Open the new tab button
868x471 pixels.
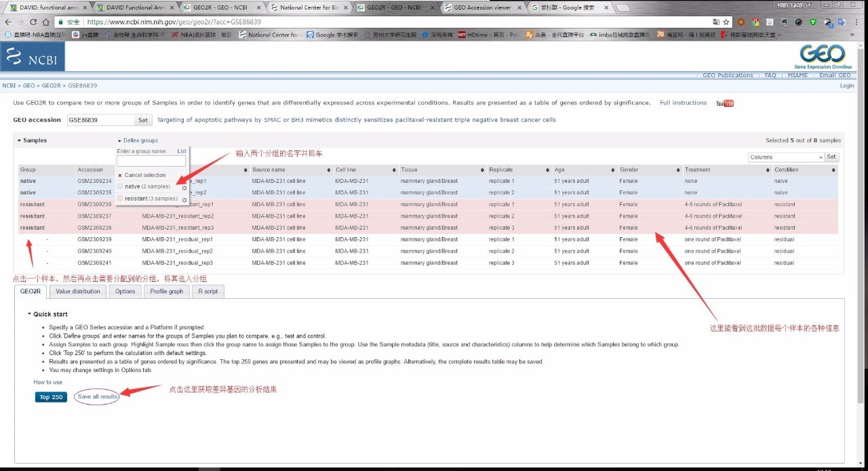622,7
